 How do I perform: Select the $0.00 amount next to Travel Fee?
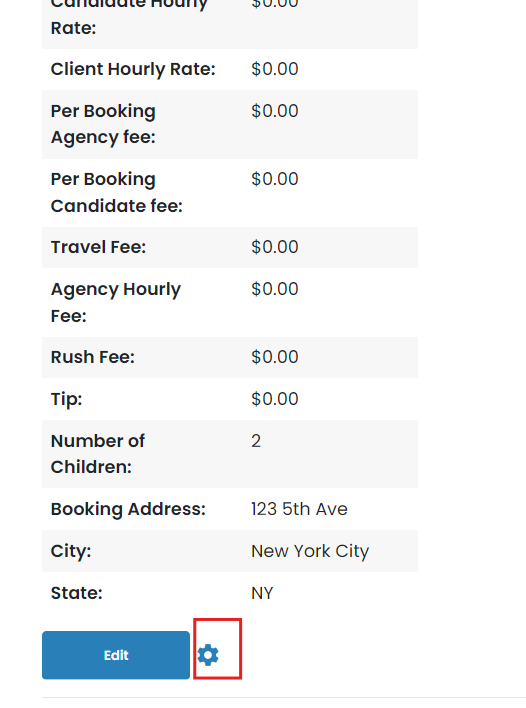(275, 247)
